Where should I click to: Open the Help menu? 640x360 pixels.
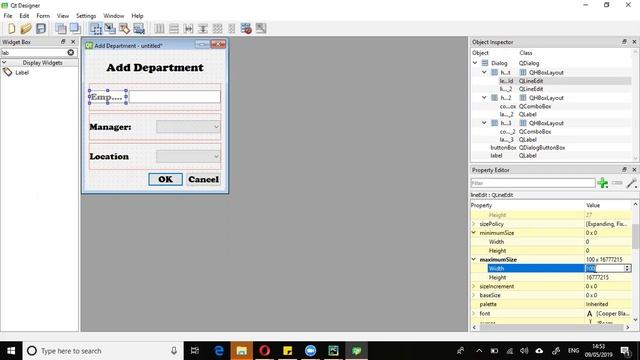[x=137, y=16]
